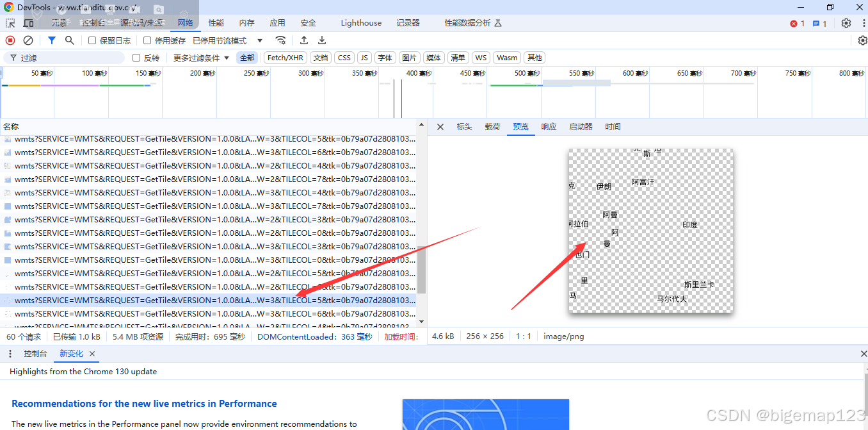Open the blue issues count badge
868x430 pixels.
(x=820, y=24)
